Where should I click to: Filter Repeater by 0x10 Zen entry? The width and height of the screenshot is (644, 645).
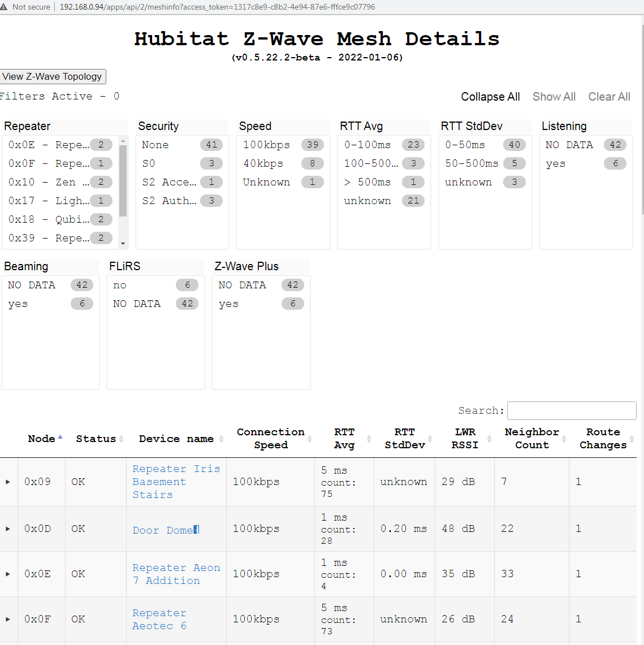(60, 182)
